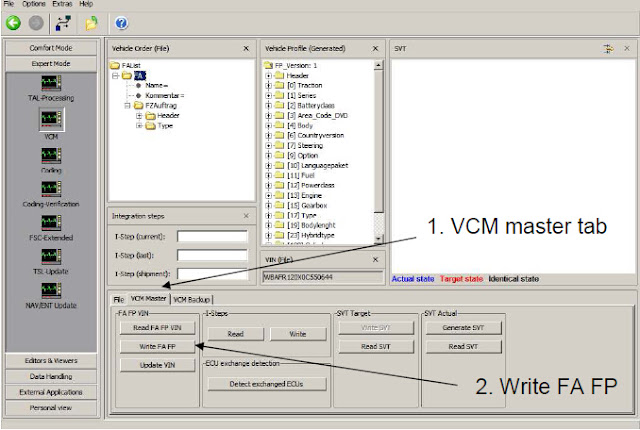This screenshot has height=430, width=640.
Task: Open TAL-Processing module icon
Action: [x=51, y=83]
